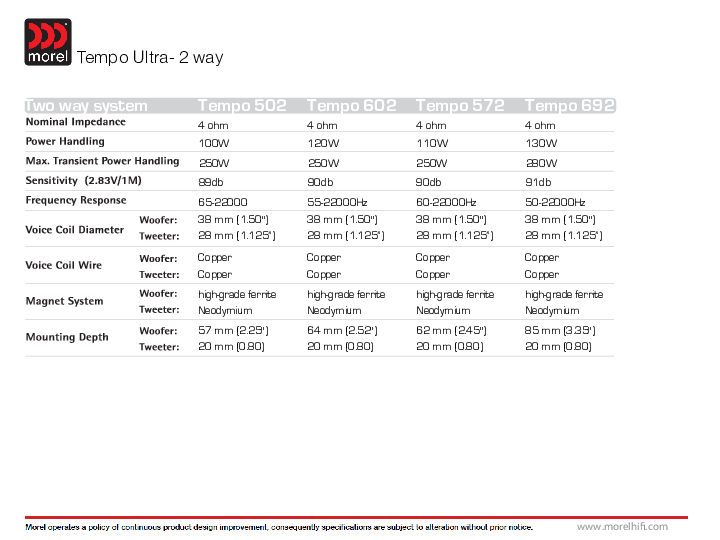The image size is (720, 540).
Task: Click the 'Power Handling' row label
Action: [x=65, y=141]
